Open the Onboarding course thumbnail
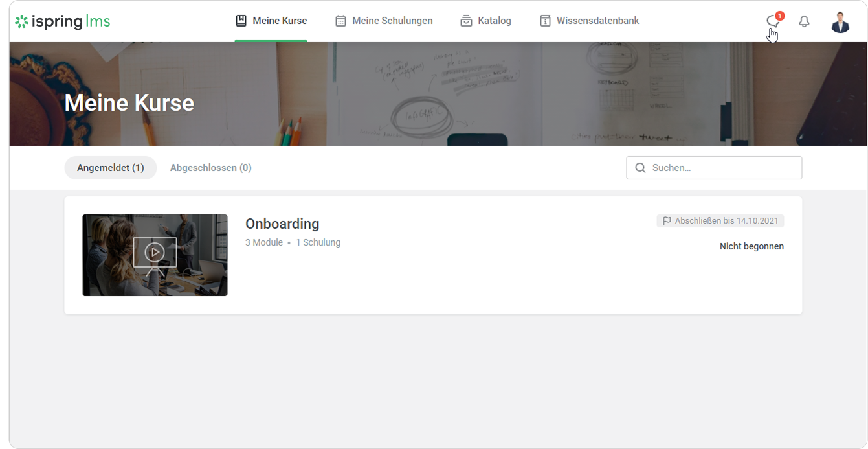Image resolution: width=868 pixels, height=449 pixels. (x=155, y=255)
